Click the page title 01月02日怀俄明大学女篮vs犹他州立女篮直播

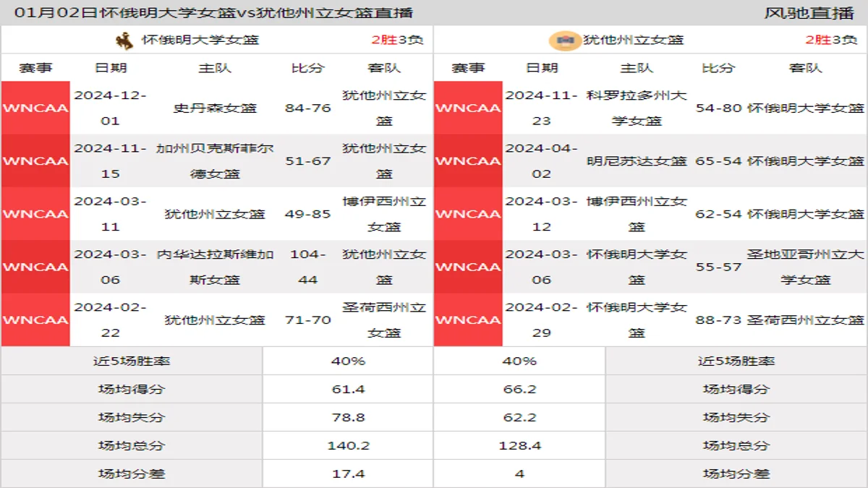[x=213, y=12]
